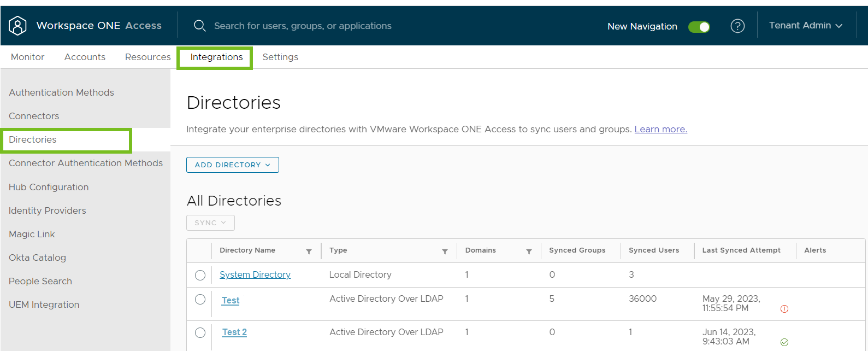Click the Local Directory type cell

360,274
